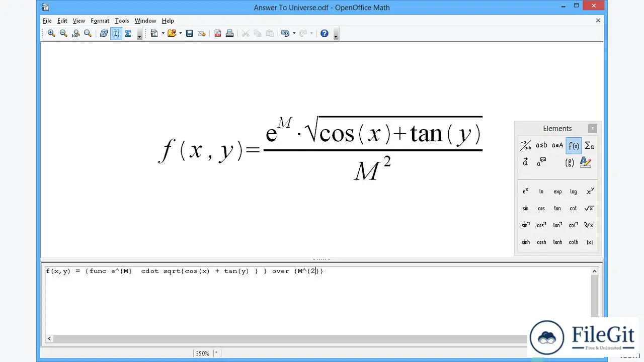
Task: Click the Update formula icon
Action: [104, 33]
